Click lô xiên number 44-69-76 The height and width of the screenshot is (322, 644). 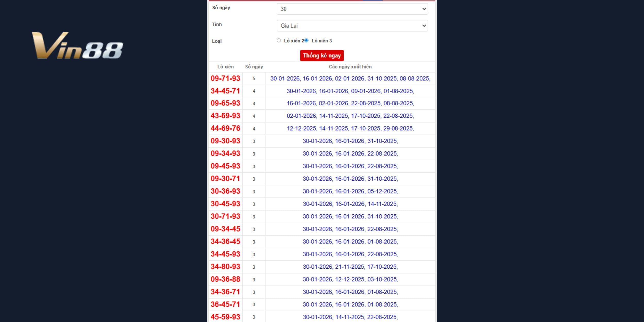[x=225, y=129]
